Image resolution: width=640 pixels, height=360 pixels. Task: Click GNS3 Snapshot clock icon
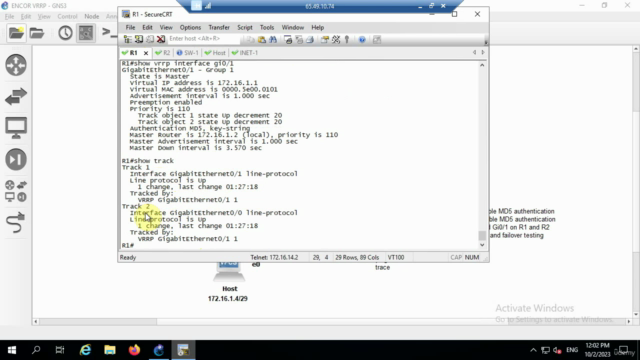[x=65, y=33]
